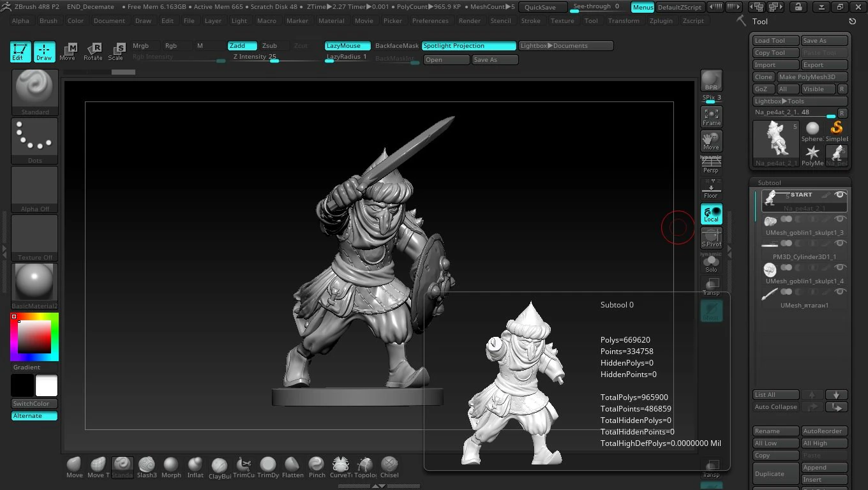Select the TrimDynamic brush
Viewport: 868px width, 490px height.
point(268,468)
